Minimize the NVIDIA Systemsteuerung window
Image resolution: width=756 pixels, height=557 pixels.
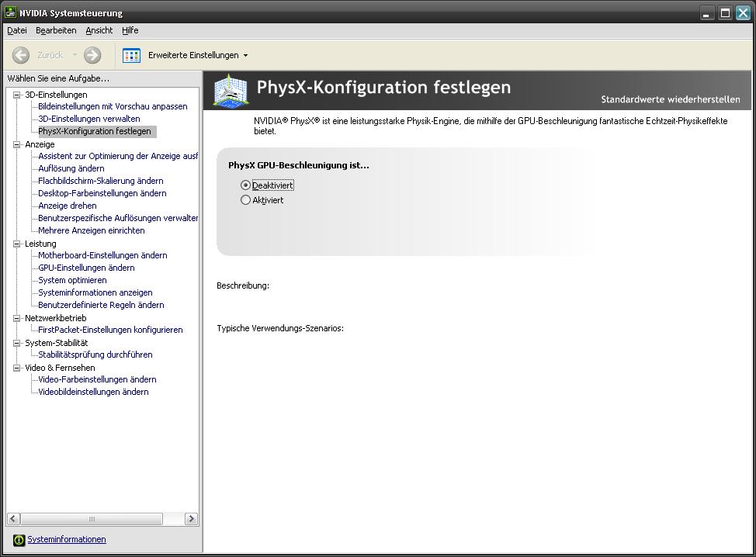point(707,13)
